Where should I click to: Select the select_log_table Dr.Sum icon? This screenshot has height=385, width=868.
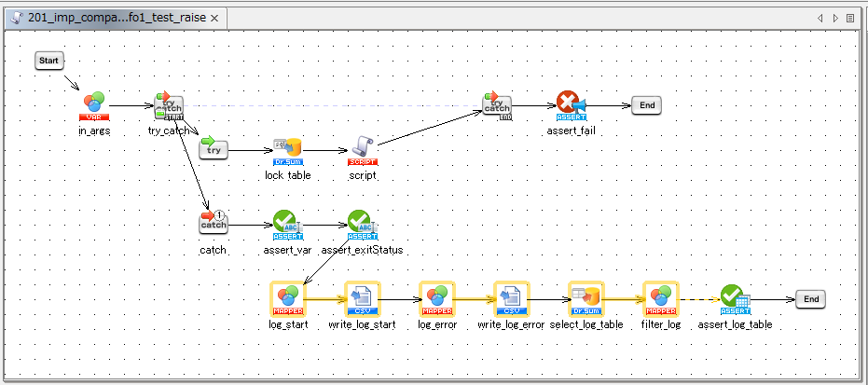click(x=586, y=298)
